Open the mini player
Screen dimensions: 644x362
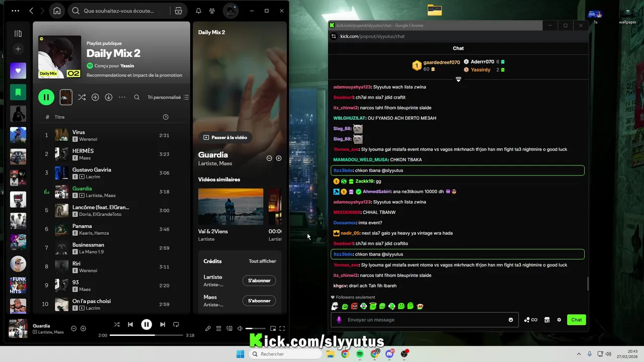click(x=273, y=328)
